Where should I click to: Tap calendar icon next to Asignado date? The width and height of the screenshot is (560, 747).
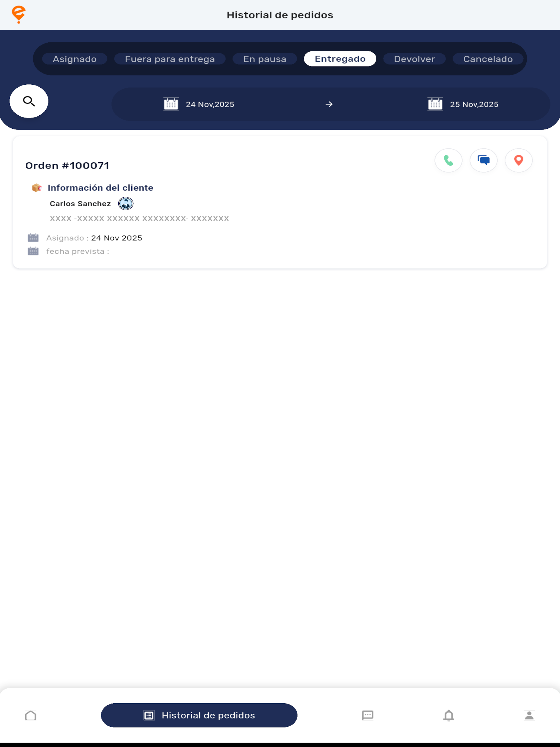(33, 238)
